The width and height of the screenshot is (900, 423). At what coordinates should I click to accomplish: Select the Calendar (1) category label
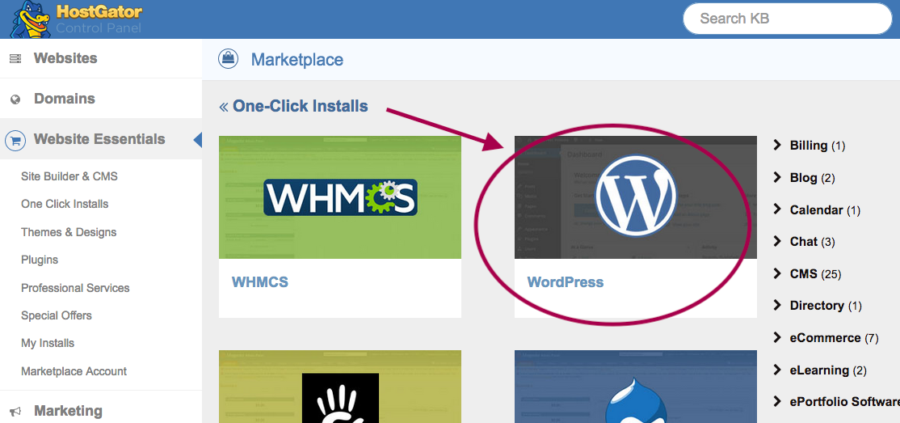point(825,210)
